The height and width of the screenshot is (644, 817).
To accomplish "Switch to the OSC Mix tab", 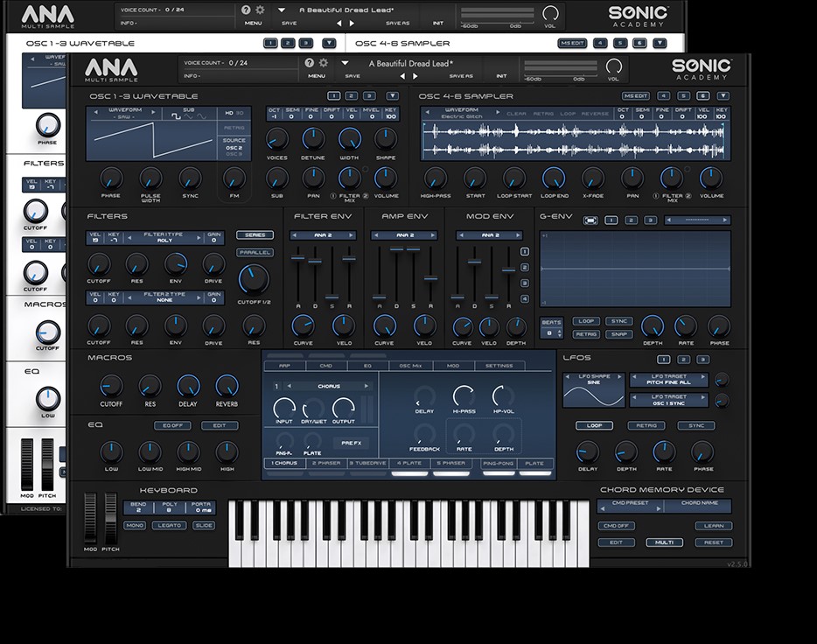I will [x=409, y=366].
